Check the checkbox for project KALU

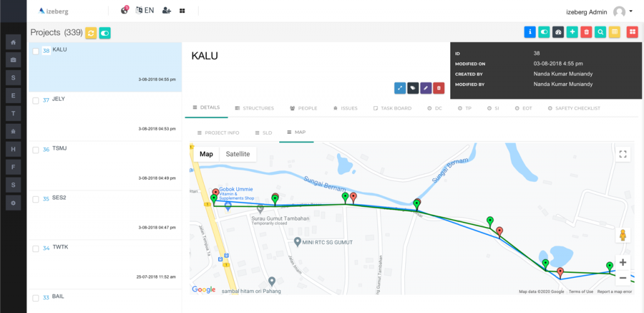pyautogui.click(x=36, y=51)
